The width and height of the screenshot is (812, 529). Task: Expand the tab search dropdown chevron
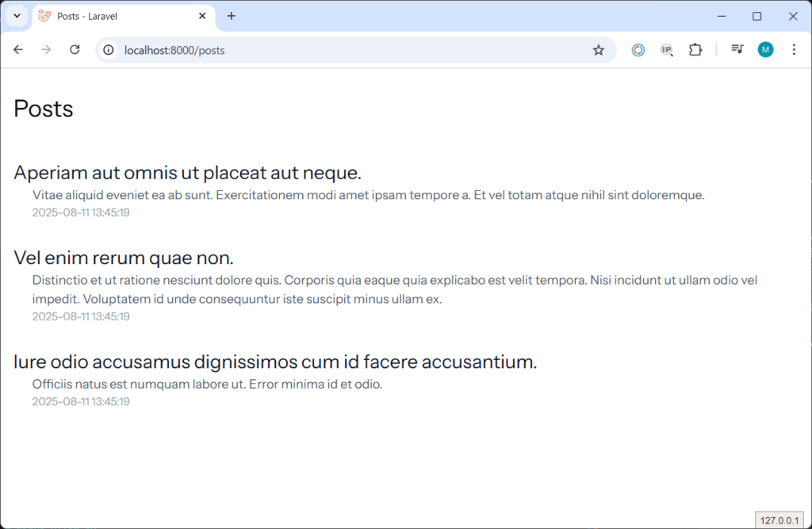pyautogui.click(x=17, y=16)
